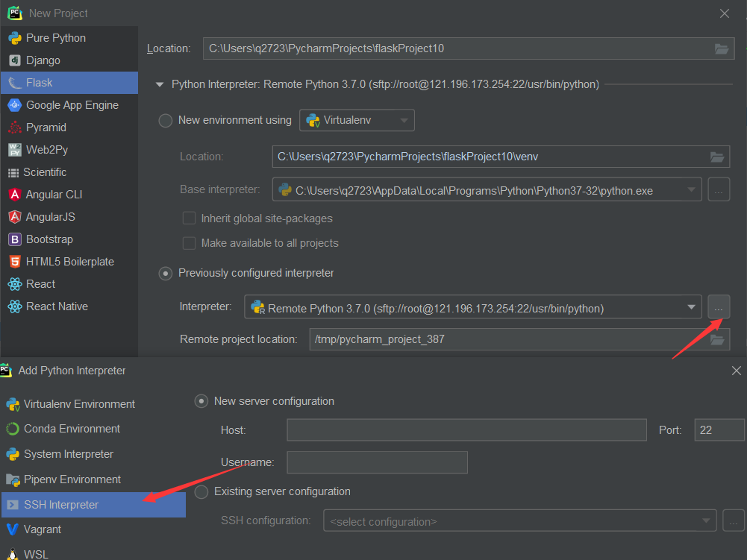Click the Host input field
Viewport: 747px width, 560px height.
(466, 430)
